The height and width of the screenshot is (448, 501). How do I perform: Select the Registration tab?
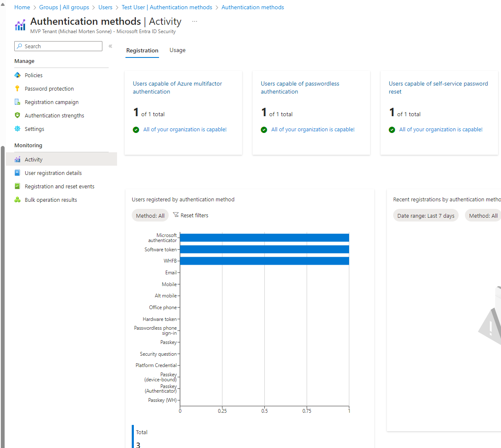[142, 50]
